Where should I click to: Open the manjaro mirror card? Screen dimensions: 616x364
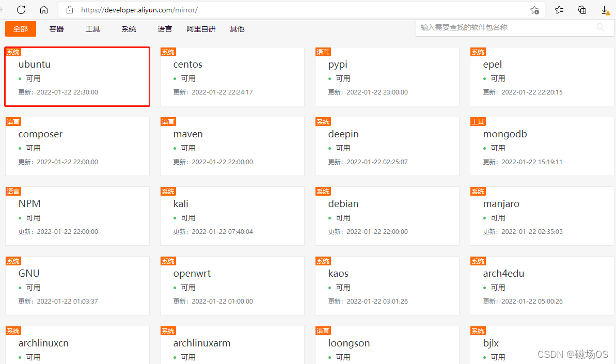click(542, 216)
